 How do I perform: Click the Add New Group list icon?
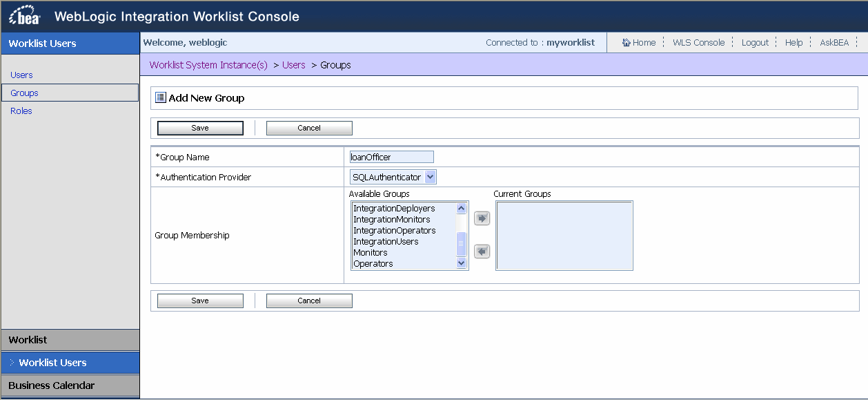tap(161, 98)
